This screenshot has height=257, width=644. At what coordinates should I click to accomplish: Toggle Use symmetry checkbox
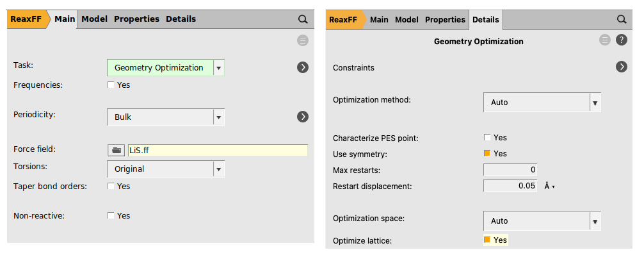click(x=487, y=153)
